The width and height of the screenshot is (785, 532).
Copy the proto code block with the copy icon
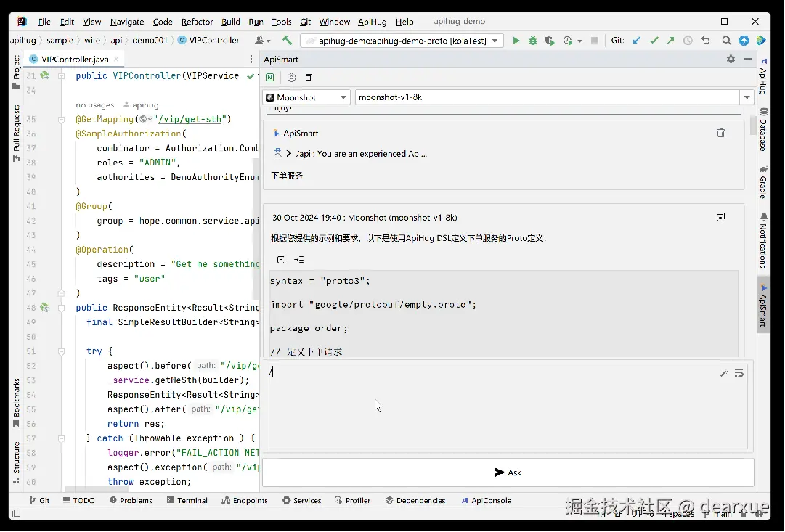(281, 259)
